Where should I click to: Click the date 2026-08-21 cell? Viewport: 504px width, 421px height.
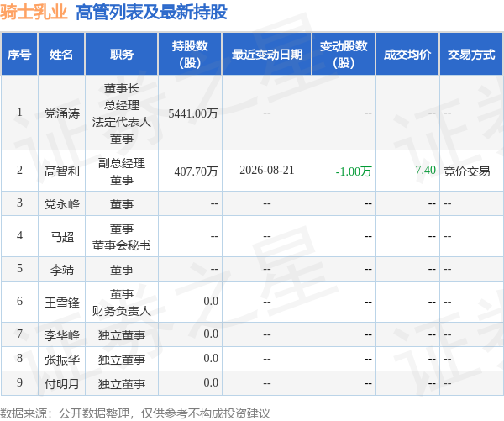coord(267,170)
